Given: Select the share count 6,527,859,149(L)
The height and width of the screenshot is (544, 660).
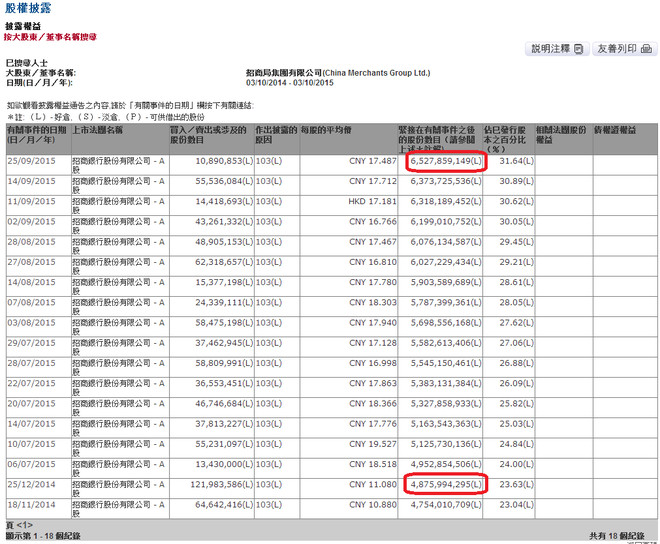Looking at the screenshot, I should [x=446, y=161].
